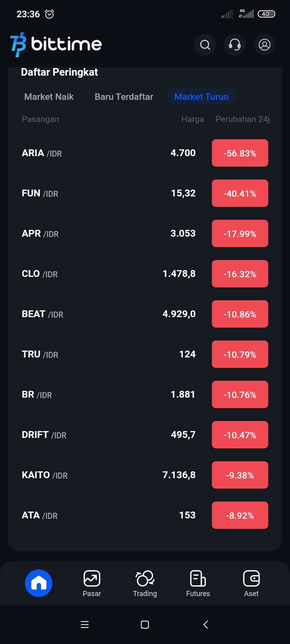Tap the Bittime logo
Image resolution: width=290 pixels, height=644 pixels.
56,44
